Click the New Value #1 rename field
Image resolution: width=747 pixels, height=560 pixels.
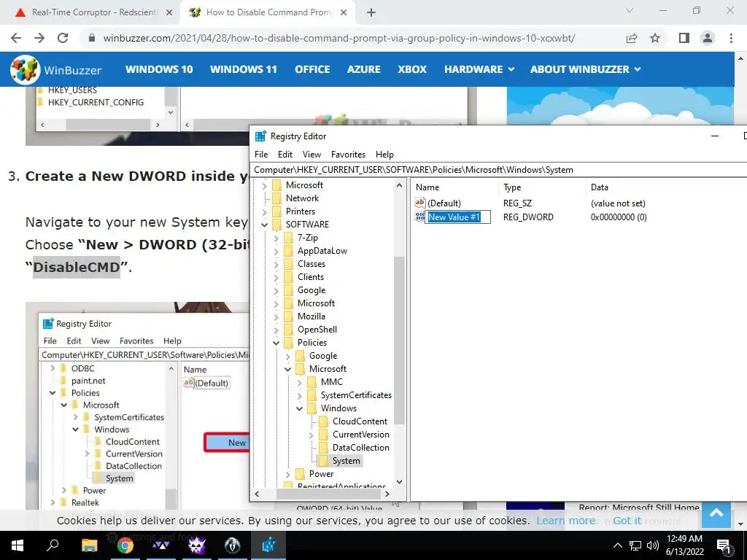click(458, 217)
